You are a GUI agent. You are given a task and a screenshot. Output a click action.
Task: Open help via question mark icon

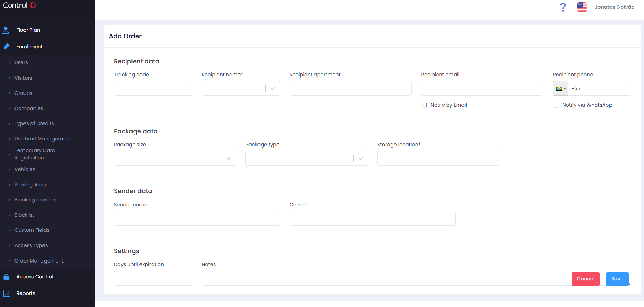tap(563, 7)
